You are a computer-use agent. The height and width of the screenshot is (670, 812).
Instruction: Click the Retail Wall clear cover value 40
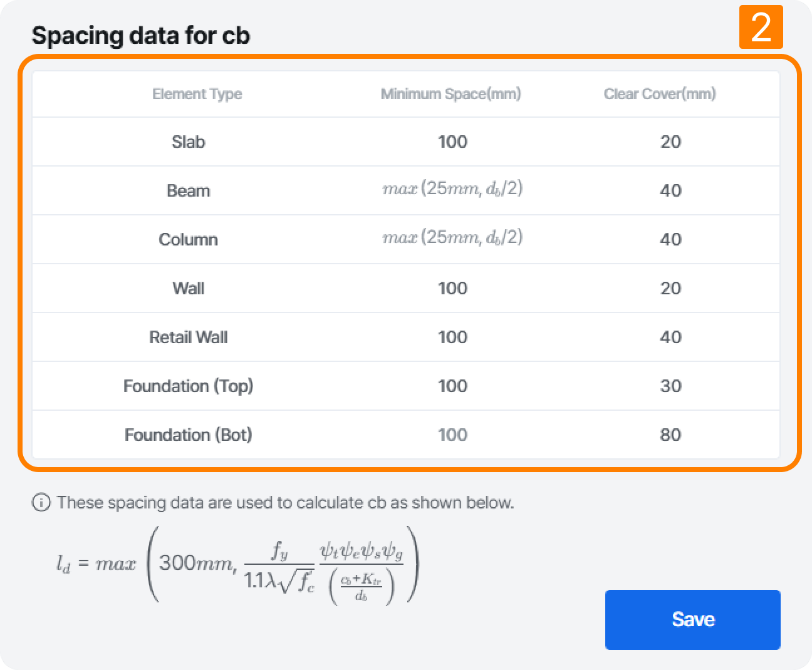tap(671, 337)
